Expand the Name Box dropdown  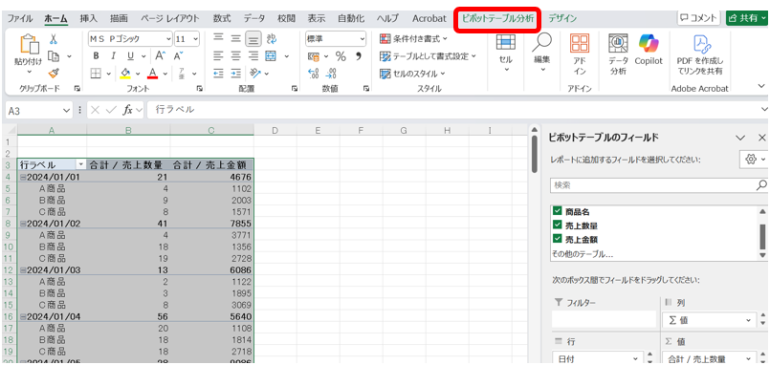tap(67, 111)
